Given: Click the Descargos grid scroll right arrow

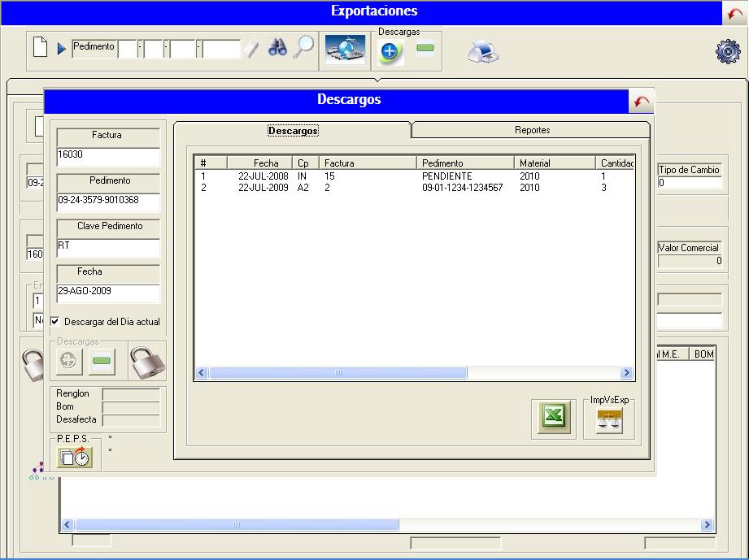Looking at the screenshot, I should [x=625, y=373].
